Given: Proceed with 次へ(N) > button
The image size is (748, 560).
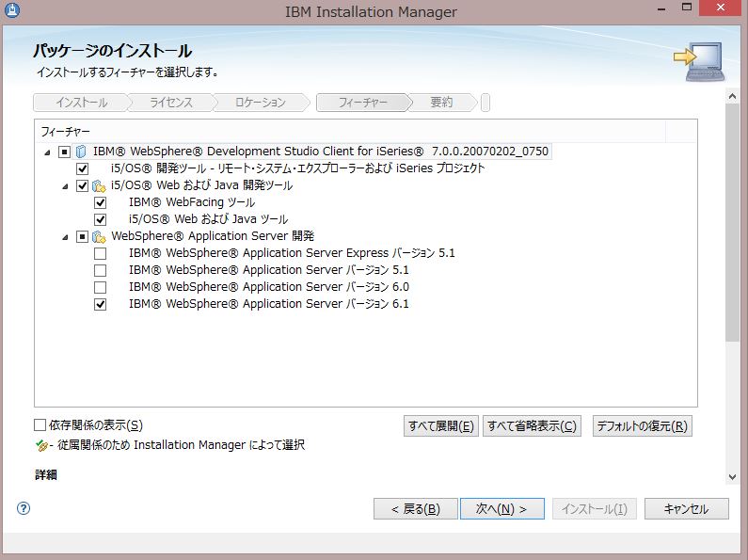Looking at the screenshot, I should pos(501,509).
